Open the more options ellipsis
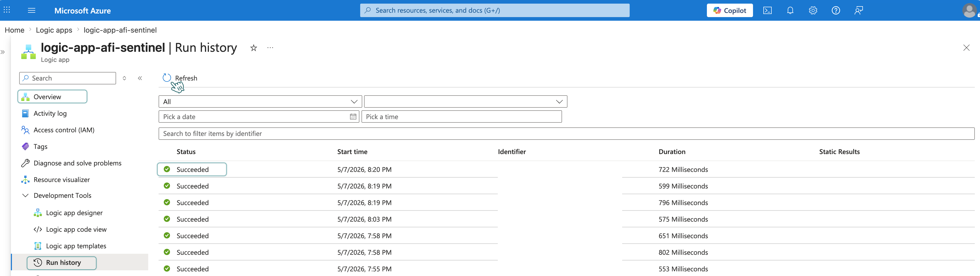This screenshot has height=276, width=980. tap(270, 48)
